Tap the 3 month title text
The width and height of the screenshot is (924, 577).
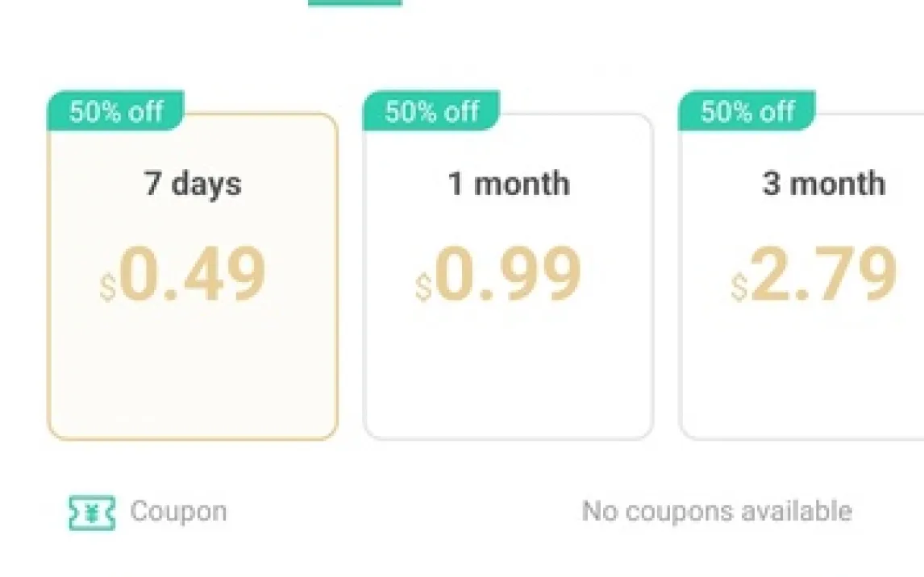click(823, 185)
